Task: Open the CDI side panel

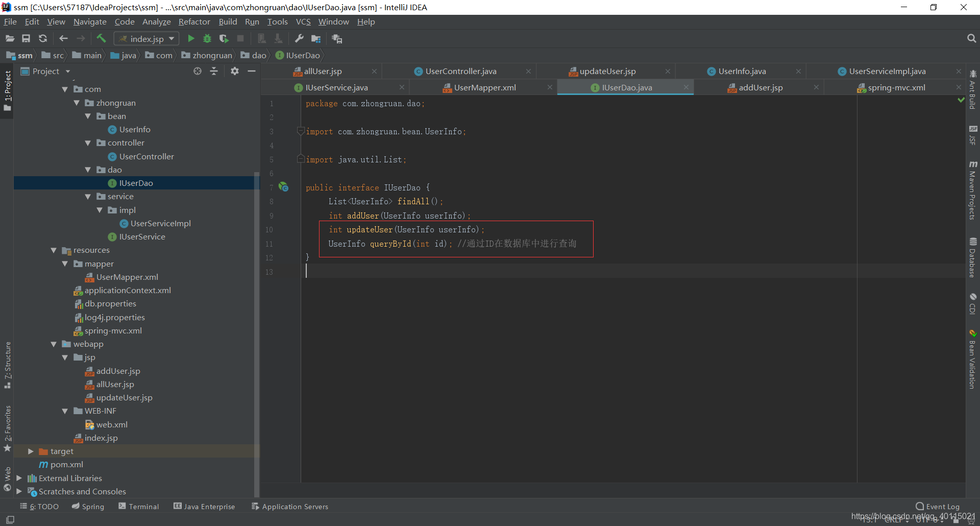Action: click(x=973, y=304)
